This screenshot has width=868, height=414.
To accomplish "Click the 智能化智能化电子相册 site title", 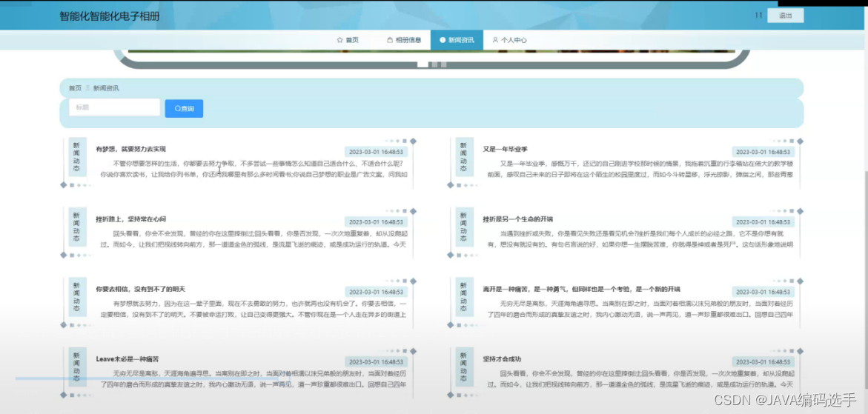I will [110, 16].
